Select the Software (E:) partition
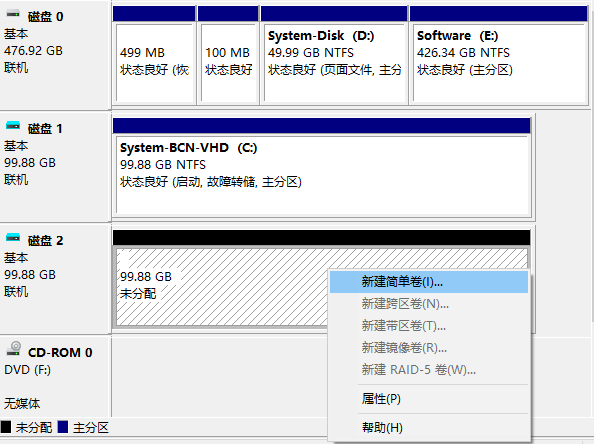 coord(499,63)
